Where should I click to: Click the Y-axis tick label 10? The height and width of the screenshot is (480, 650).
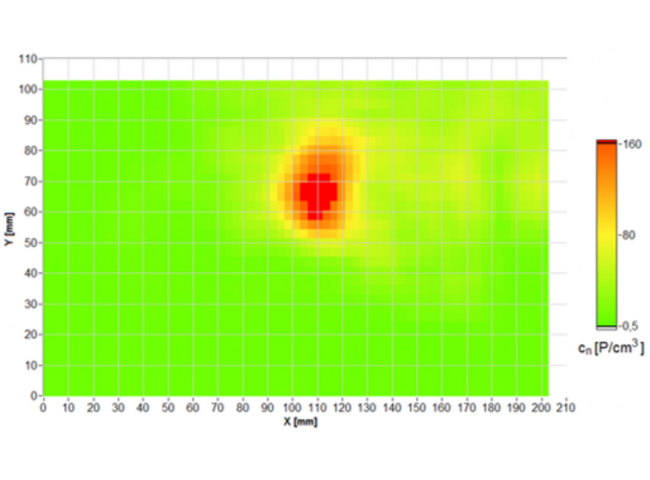click(30, 365)
